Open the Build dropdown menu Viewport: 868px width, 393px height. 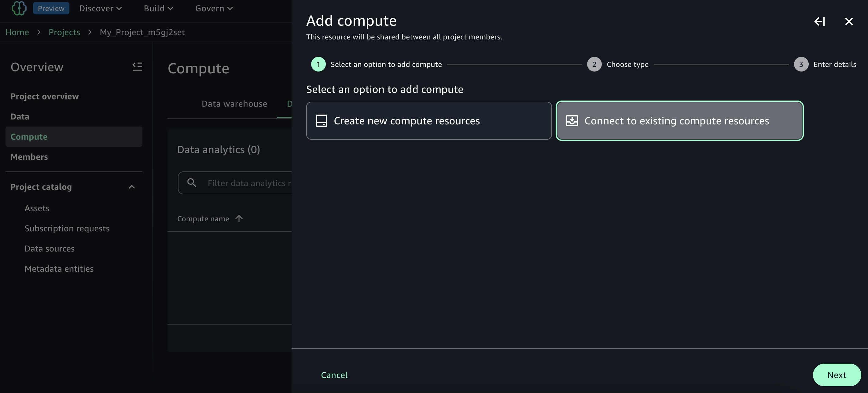[x=158, y=9]
